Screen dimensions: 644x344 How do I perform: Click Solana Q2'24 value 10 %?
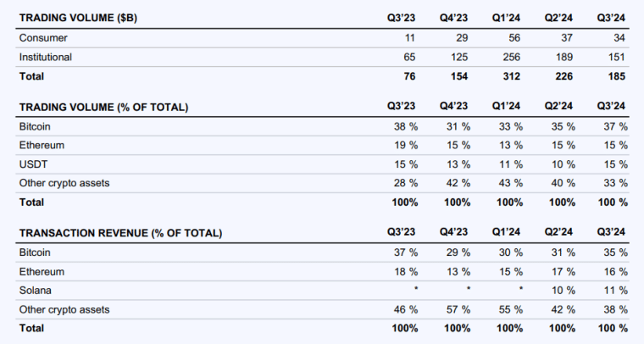coord(563,290)
